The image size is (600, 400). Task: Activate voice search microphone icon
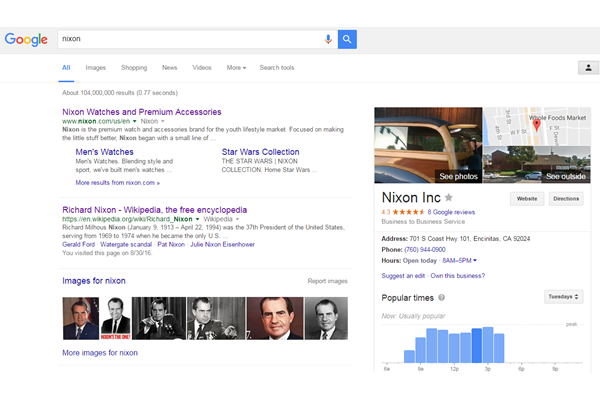coord(328,39)
